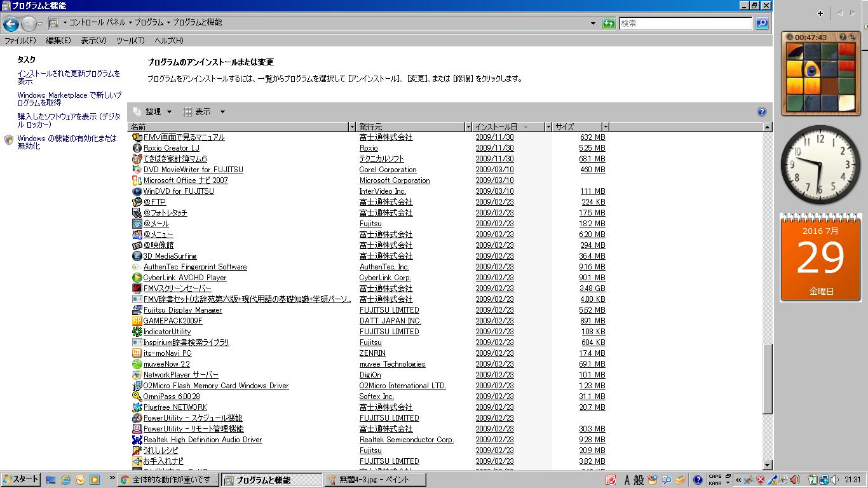Open the address bar history dropdown arrow

[x=593, y=24]
